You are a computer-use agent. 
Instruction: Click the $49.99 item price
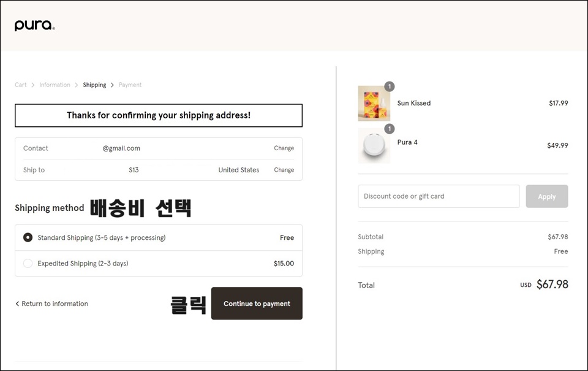(x=557, y=145)
